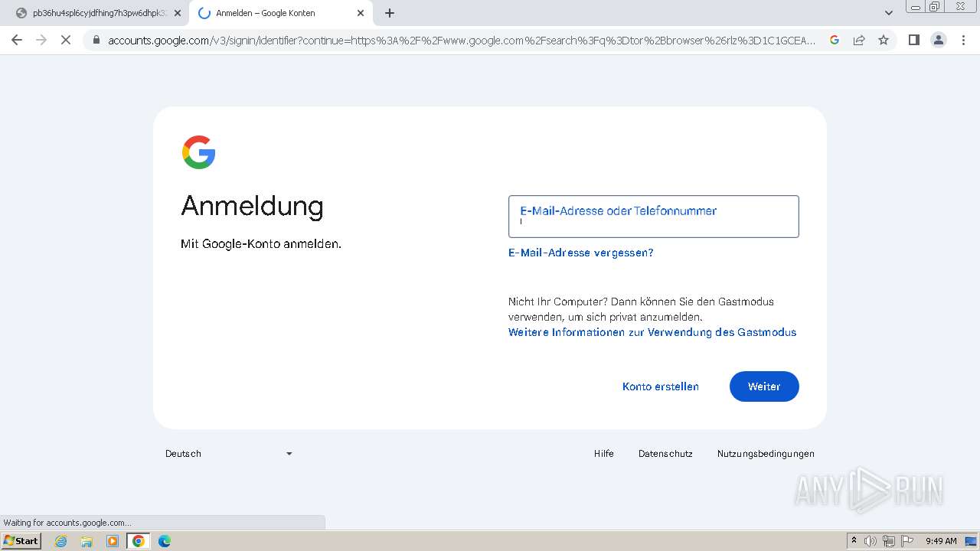Open the site info lock icon
The width and height of the screenshot is (980, 551).
(x=96, y=41)
